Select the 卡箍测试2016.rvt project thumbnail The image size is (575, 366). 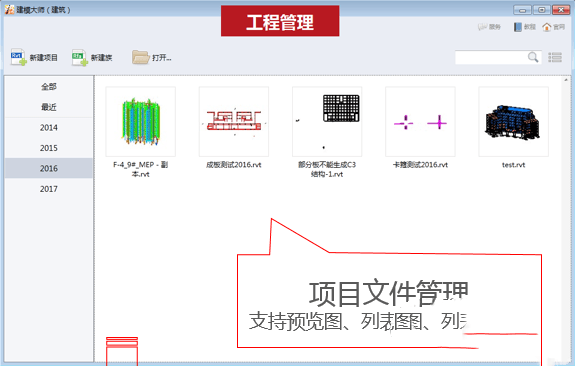420,121
